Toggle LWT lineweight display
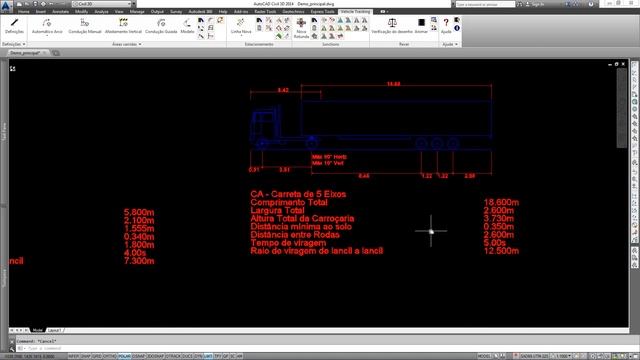Image resolution: width=640 pixels, height=360 pixels. click(208, 356)
